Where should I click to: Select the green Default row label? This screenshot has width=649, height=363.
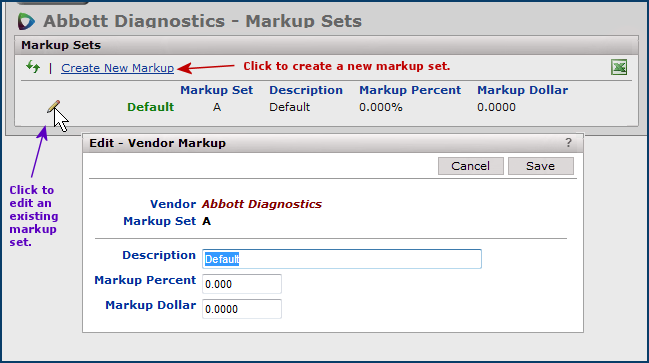tap(150, 107)
